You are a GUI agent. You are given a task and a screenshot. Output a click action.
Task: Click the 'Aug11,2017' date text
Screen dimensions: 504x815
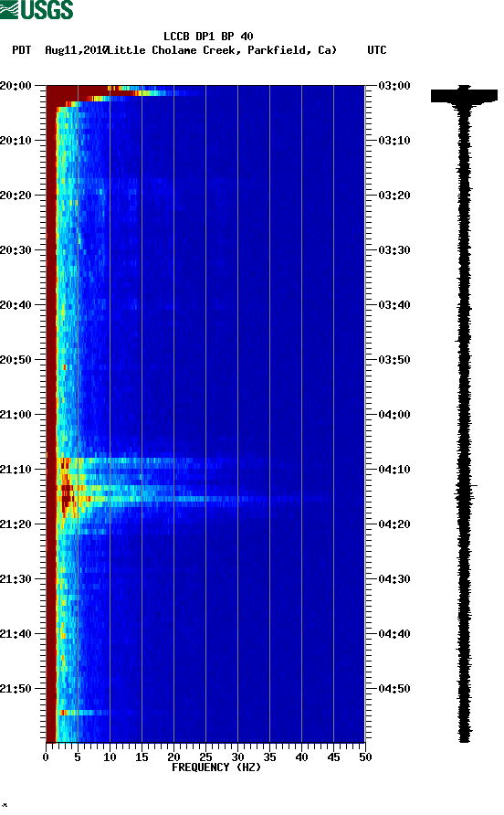(76, 50)
